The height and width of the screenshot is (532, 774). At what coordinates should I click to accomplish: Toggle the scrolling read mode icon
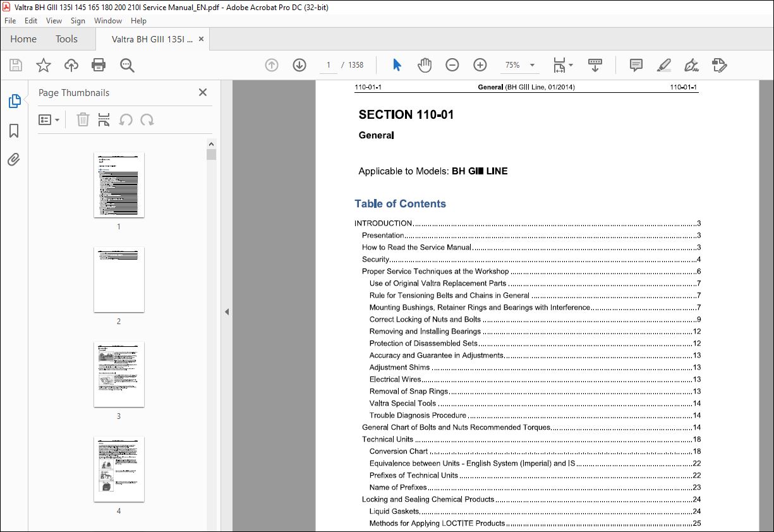point(595,65)
